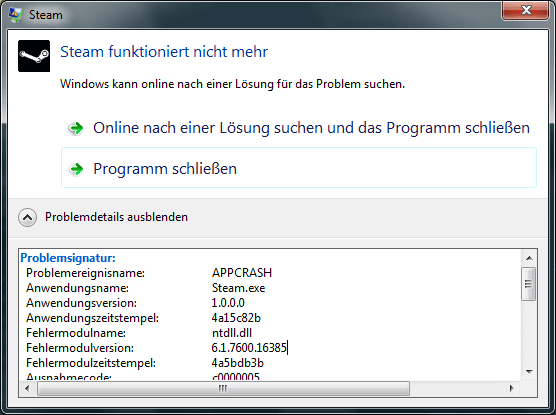Click green arrow beside Programm schließen
The width and height of the screenshot is (556, 415).
(76, 169)
